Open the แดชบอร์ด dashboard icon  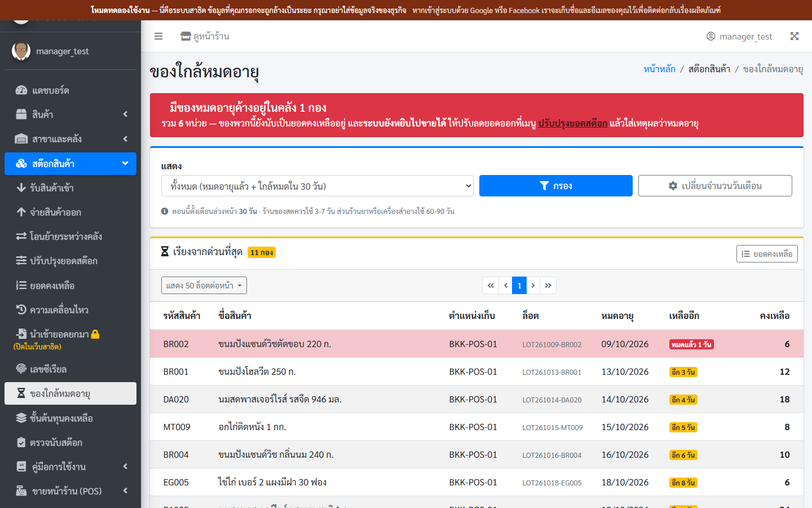click(21, 90)
